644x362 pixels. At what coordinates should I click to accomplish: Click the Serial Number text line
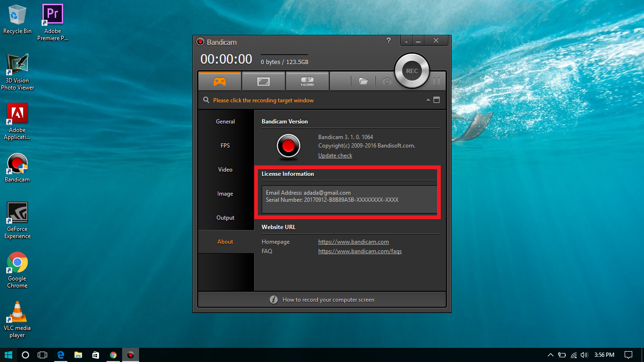[332, 200]
